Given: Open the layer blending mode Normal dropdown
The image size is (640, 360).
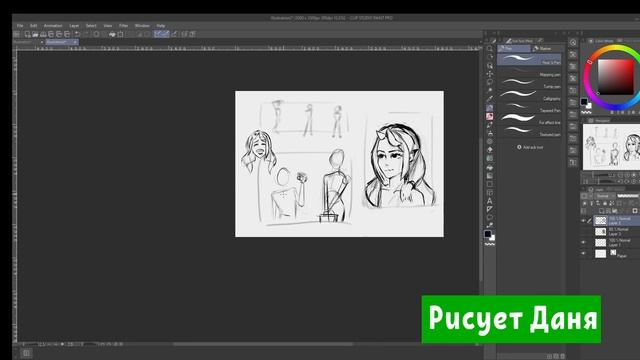Looking at the screenshot, I should (x=603, y=196).
